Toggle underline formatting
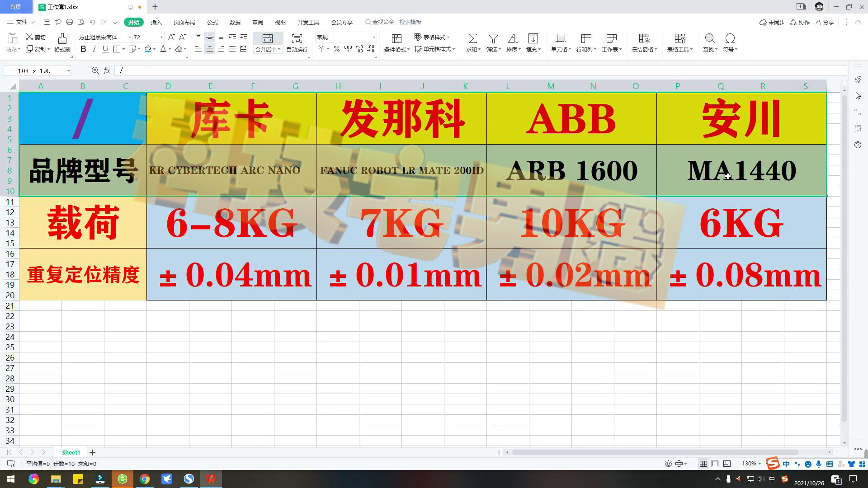 pyautogui.click(x=105, y=49)
